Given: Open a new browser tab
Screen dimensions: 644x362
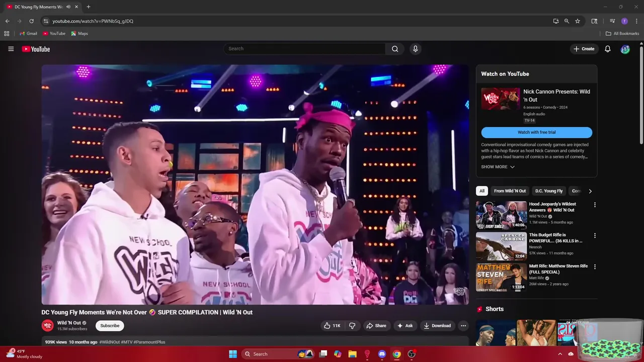Looking at the screenshot, I should (89, 7).
